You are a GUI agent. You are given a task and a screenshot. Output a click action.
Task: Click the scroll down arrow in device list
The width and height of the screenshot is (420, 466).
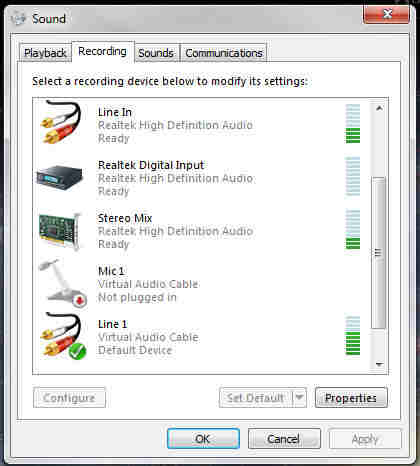379,364
